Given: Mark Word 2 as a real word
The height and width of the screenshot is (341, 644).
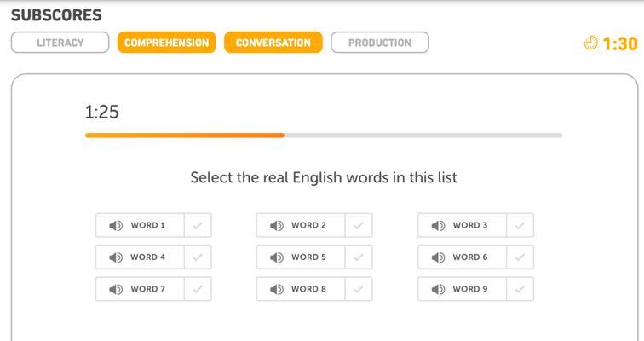Looking at the screenshot, I should click(x=359, y=225).
